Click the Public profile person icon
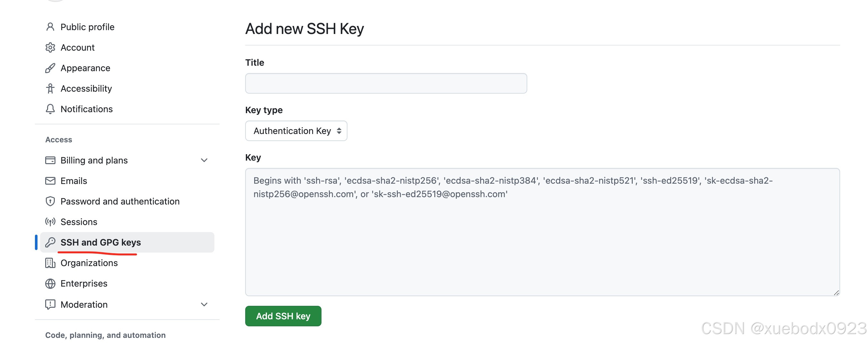868x343 pixels. tap(51, 27)
